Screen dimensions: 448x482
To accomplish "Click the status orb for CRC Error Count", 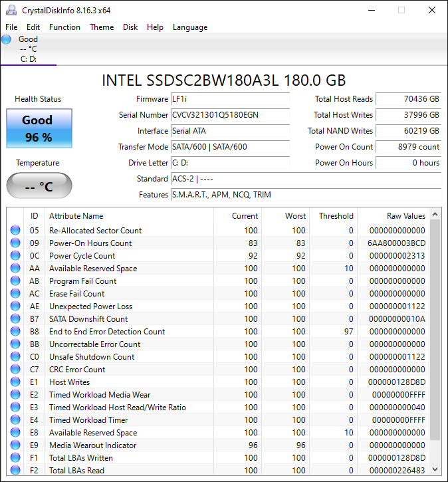I will [x=15, y=369].
